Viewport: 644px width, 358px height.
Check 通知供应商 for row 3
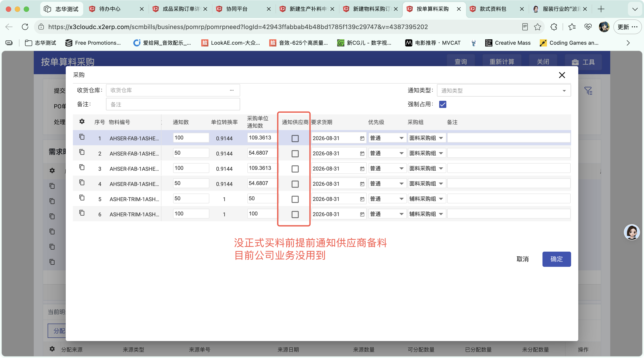point(295,169)
